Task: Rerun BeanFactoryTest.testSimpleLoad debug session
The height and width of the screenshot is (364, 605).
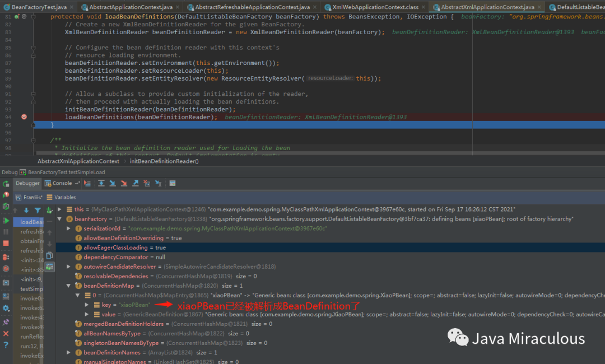Action: tap(6, 184)
